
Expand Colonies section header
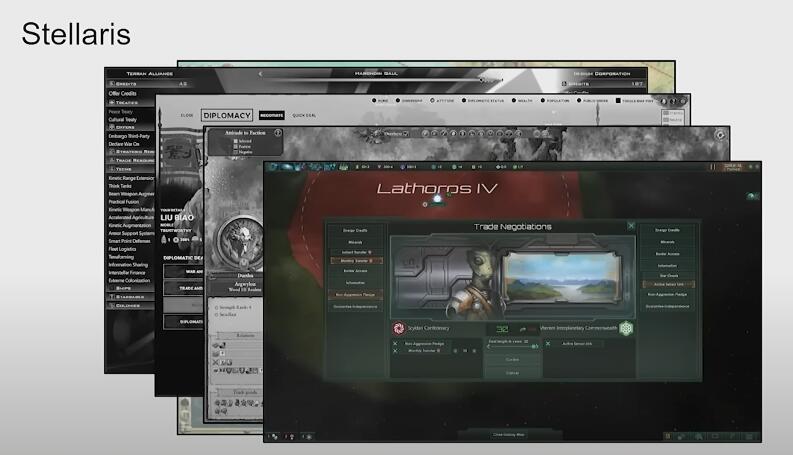130,306
